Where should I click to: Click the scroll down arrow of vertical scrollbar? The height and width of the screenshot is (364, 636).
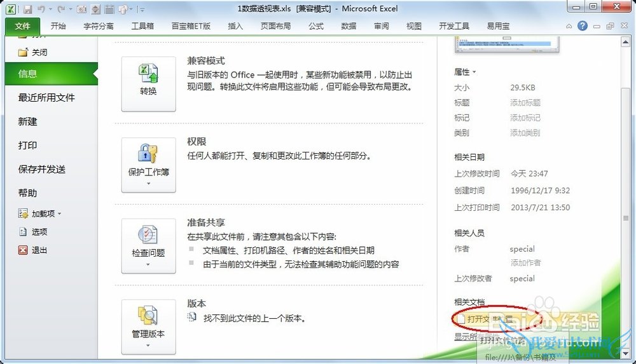[625, 353]
